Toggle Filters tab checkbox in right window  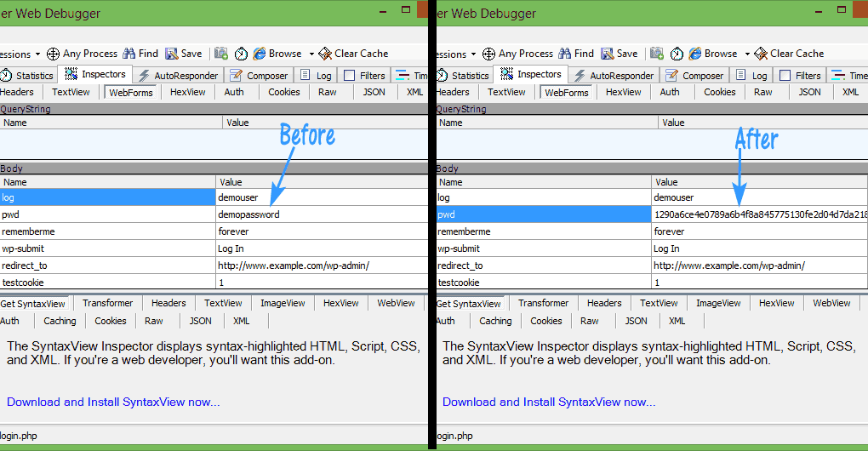(785, 75)
